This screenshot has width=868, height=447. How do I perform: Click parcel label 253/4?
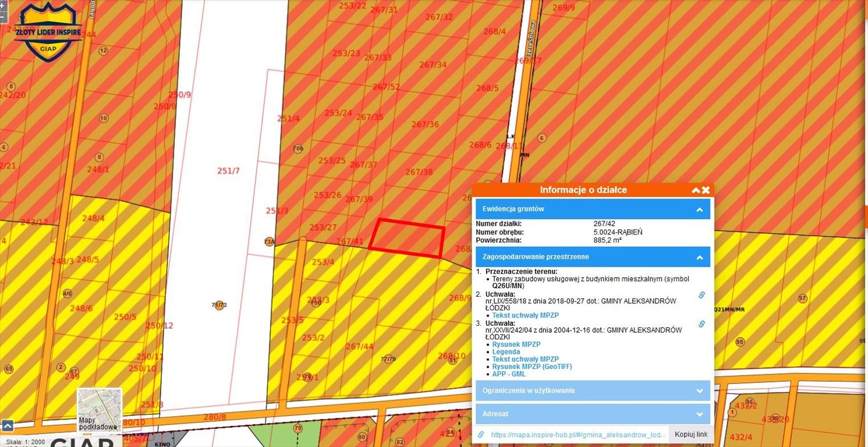[x=323, y=262]
